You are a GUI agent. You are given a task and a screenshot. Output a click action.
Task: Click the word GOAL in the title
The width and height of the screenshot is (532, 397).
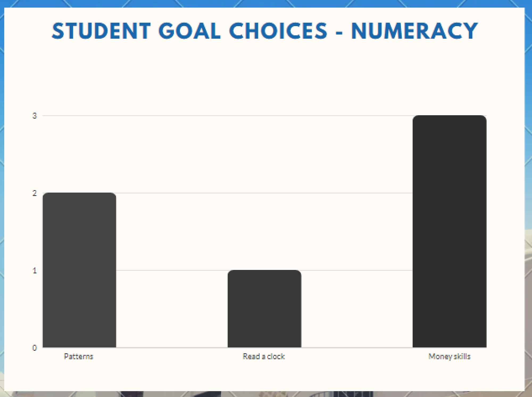pos(190,31)
